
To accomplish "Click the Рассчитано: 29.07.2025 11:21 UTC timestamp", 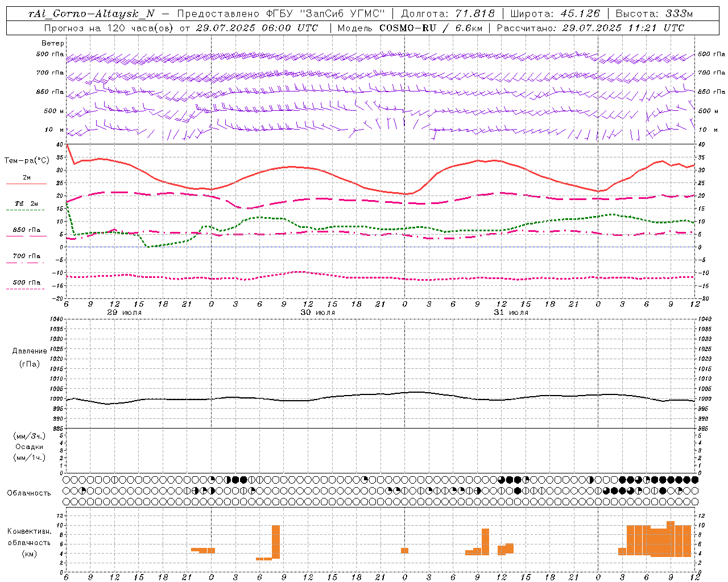I will coord(590,28).
